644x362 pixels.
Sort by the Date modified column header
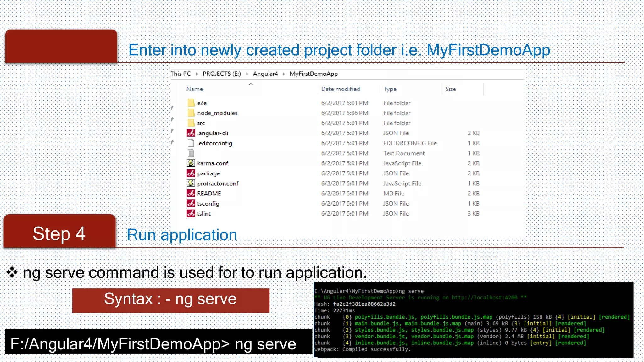(341, 89)
